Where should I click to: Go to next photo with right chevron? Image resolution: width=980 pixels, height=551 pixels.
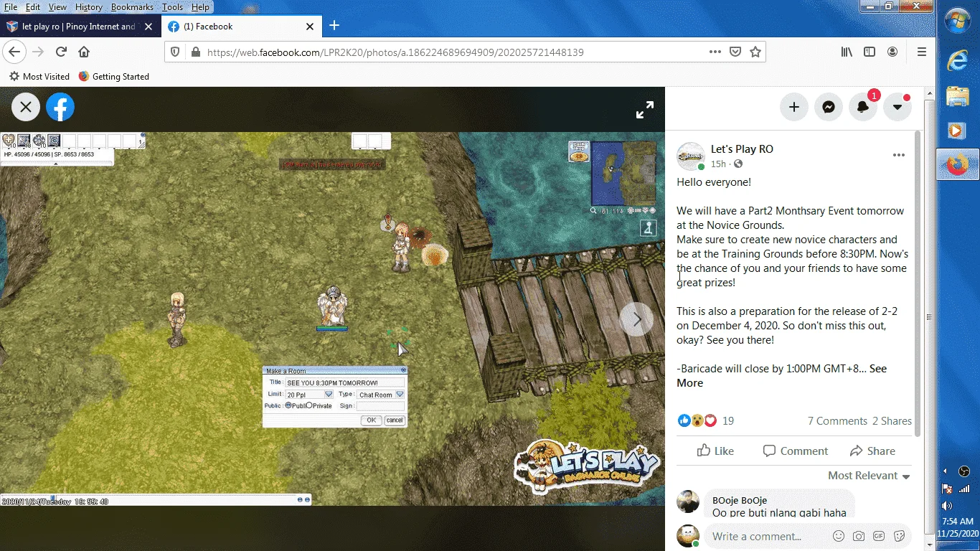[636, 320]
